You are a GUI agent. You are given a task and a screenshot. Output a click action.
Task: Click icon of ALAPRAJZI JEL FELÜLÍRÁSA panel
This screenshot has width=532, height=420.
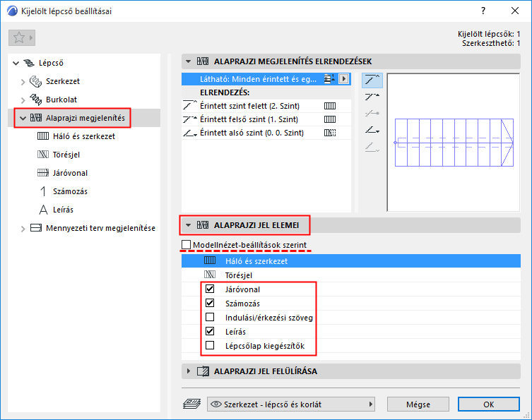click(203, 371)
